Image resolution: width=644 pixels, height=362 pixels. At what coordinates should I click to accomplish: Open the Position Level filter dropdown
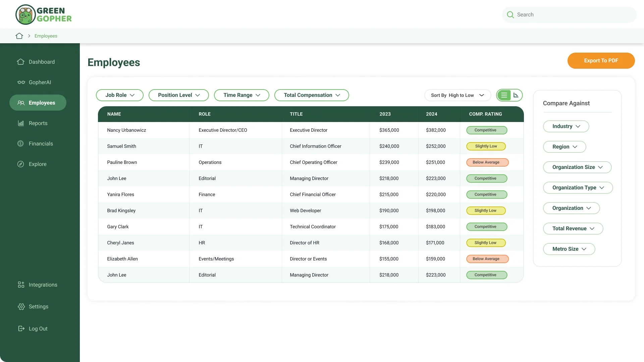[x=179, y=95]
